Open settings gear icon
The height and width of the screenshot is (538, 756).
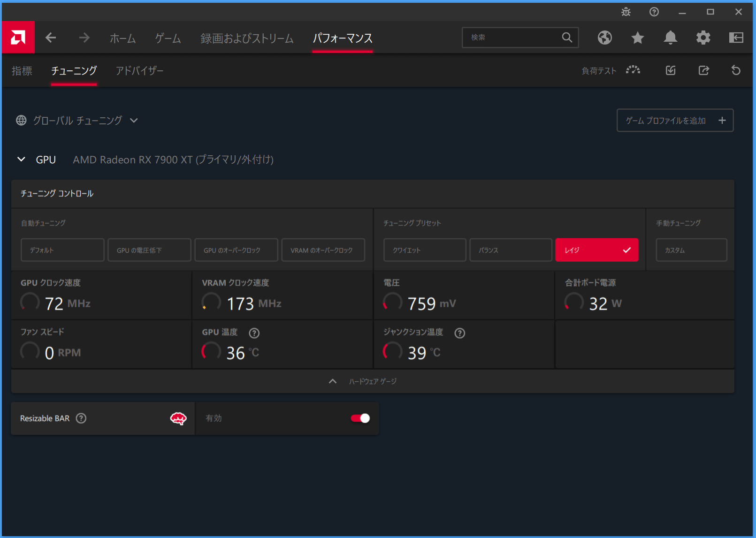tap(703, 38)
